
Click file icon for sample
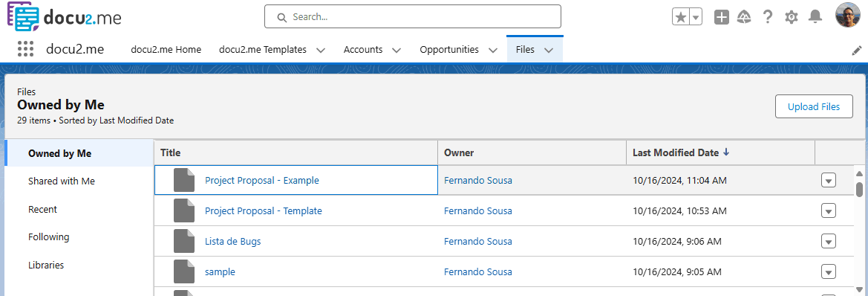click(x=184, y=271)
